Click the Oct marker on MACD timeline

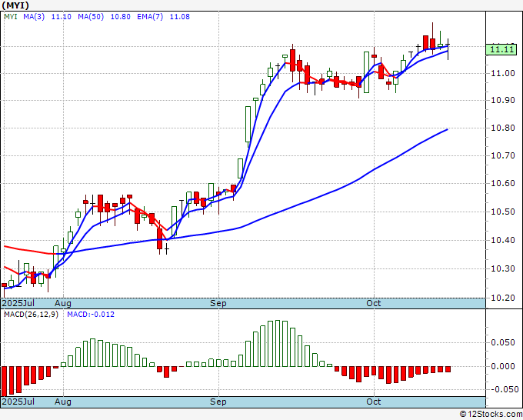(374, 402)
